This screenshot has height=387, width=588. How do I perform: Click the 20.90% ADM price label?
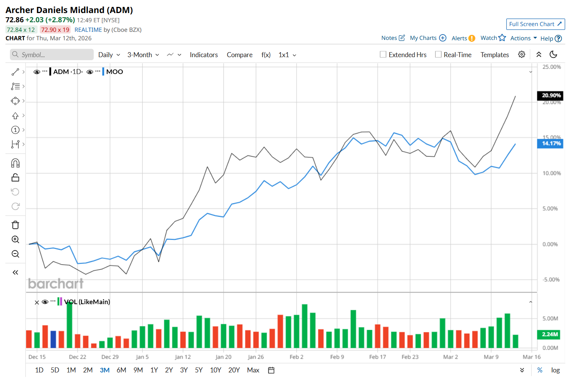pyautogui.click(x=550, y=96)
